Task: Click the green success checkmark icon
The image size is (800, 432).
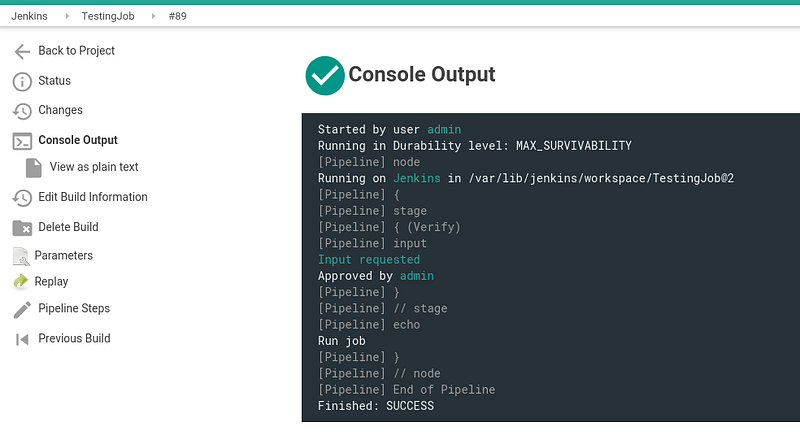Action: (325, 75)
